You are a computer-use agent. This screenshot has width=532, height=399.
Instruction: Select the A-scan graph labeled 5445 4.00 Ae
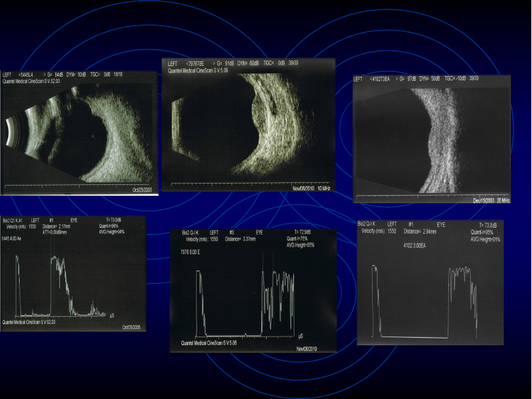coord(73,273)
